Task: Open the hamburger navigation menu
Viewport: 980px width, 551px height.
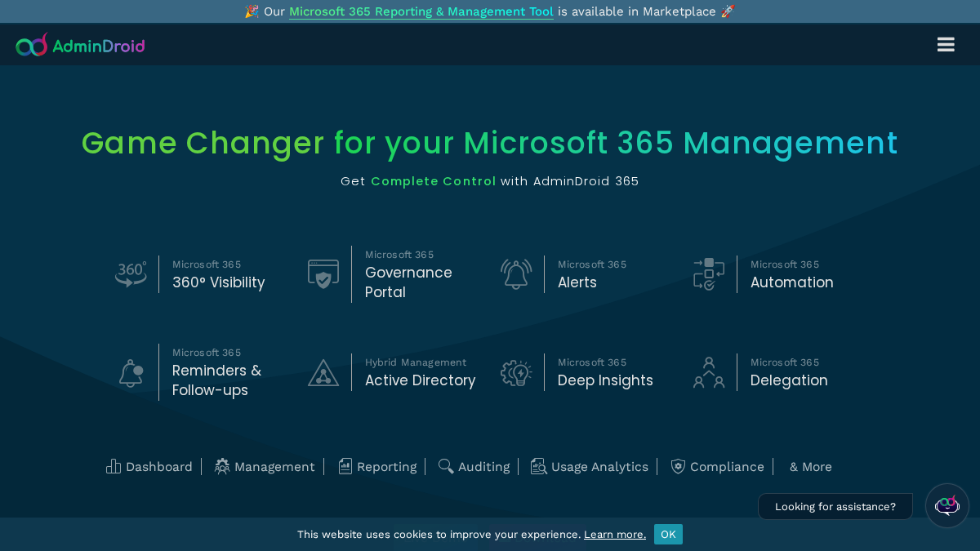Action: [946, 45]
